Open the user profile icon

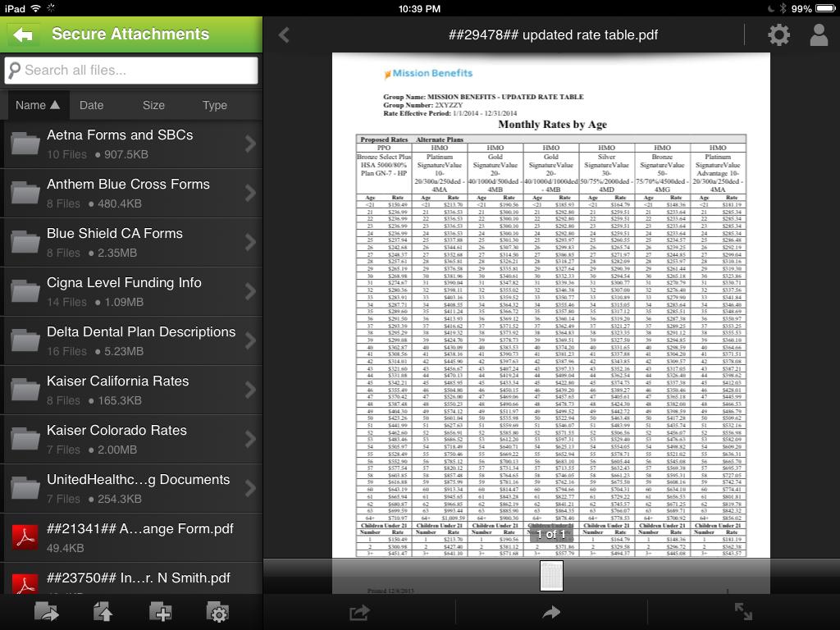tap(819, 34)
